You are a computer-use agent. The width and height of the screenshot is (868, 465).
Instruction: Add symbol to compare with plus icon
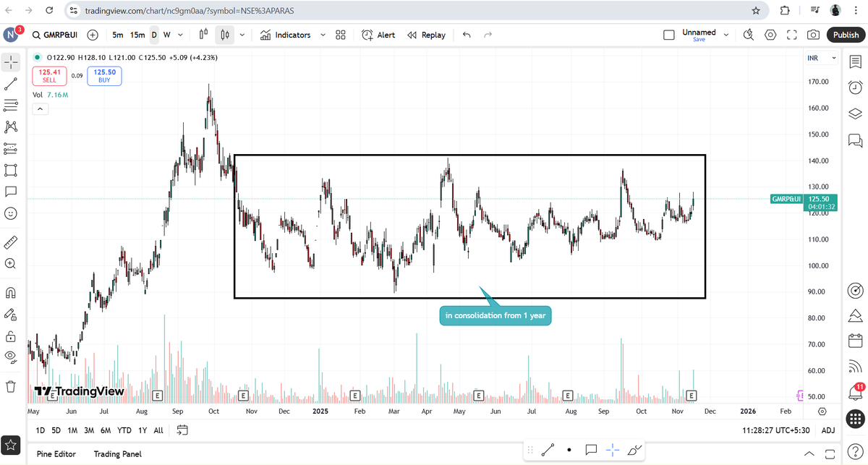[x=93, y=35]
